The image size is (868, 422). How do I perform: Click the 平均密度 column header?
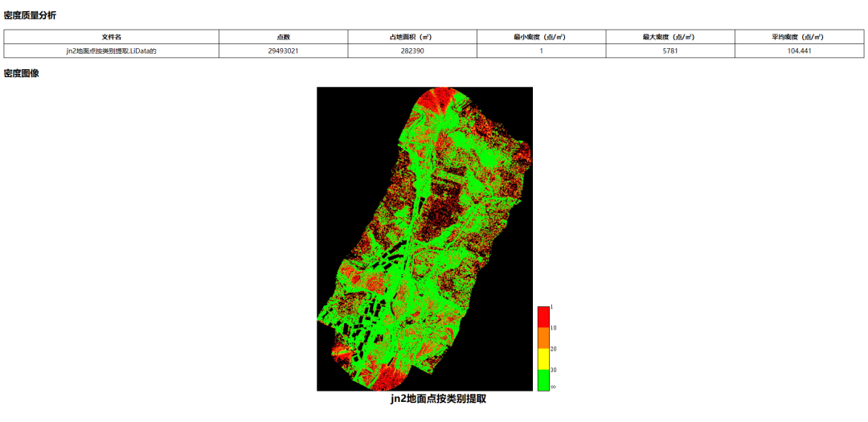800,37
